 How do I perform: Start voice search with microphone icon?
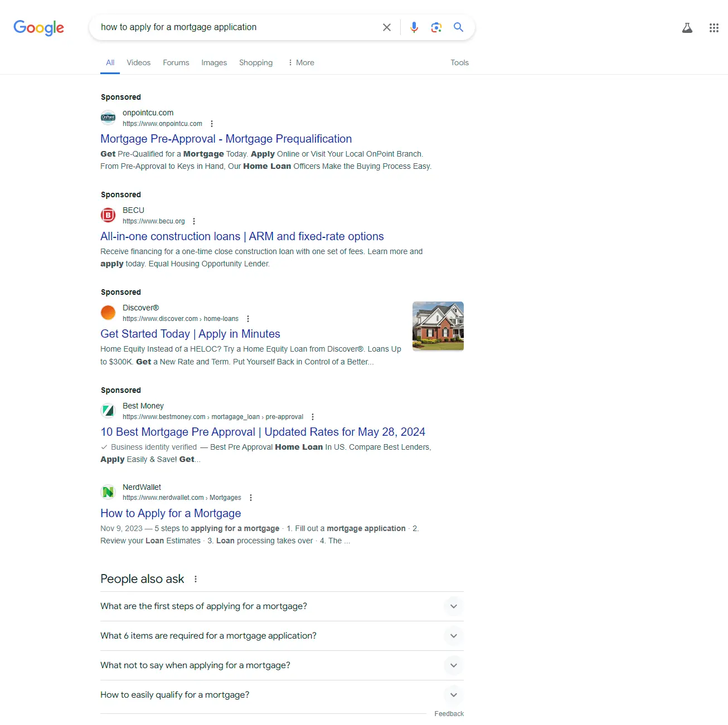point(414,27)
